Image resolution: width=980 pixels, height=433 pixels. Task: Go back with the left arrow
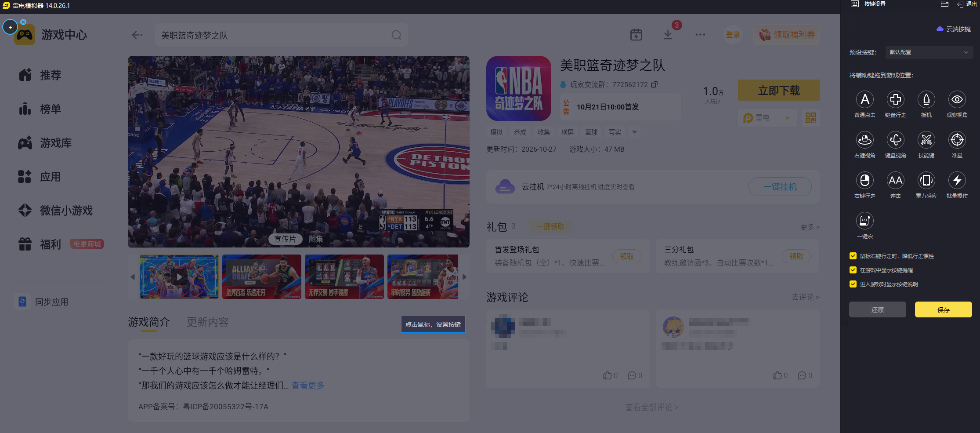tap(137, 35)
